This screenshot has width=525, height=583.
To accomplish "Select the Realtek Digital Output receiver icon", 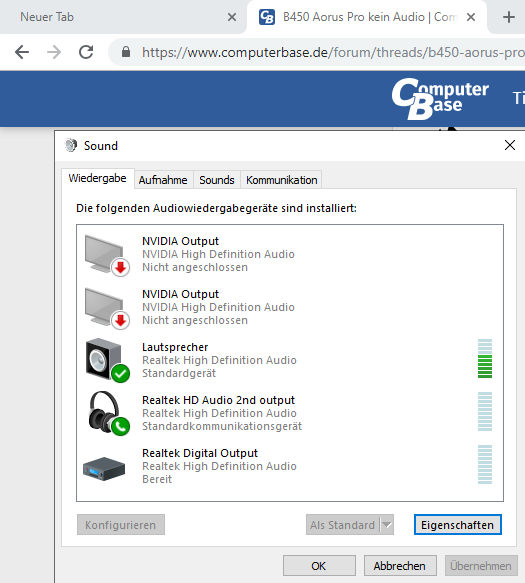I will (104, 468).
